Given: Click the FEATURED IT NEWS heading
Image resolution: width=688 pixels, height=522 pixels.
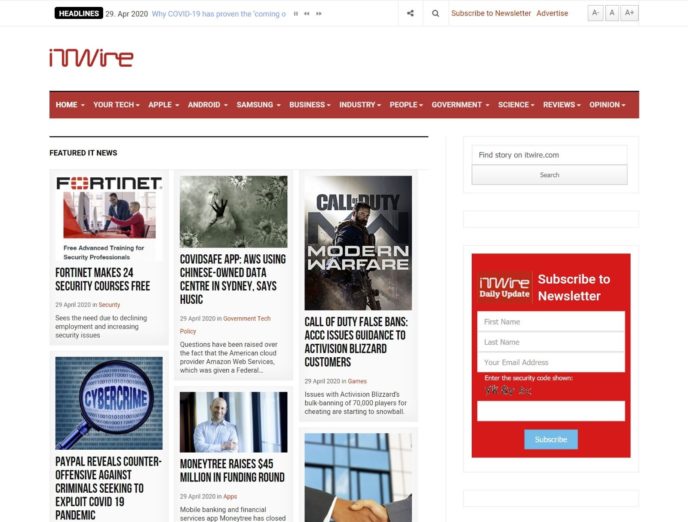Looking at the screenshot, I should pos(83,153).
